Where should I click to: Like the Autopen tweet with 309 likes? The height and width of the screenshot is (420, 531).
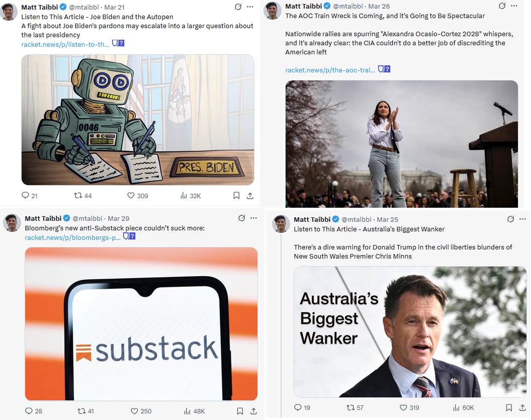(137, 196)
